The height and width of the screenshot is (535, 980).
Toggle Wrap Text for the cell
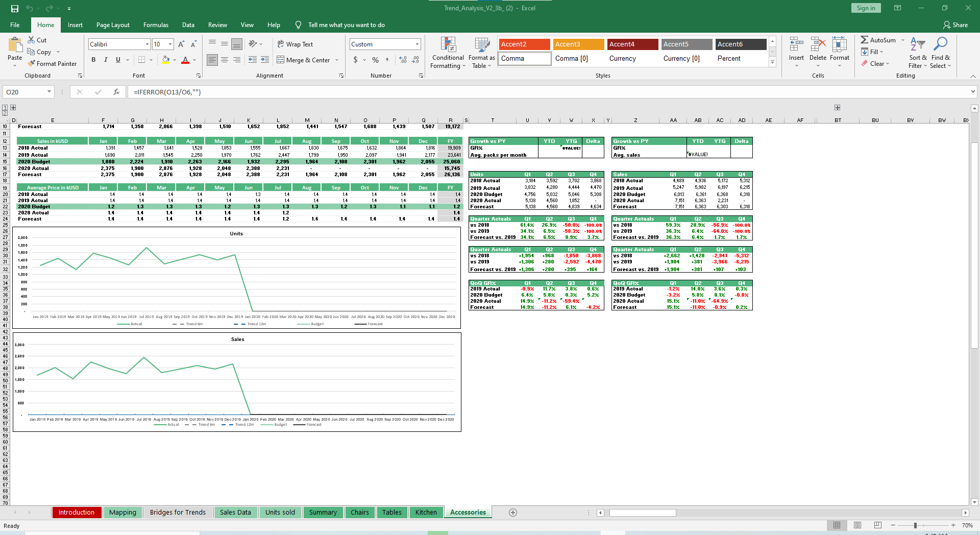295,44
